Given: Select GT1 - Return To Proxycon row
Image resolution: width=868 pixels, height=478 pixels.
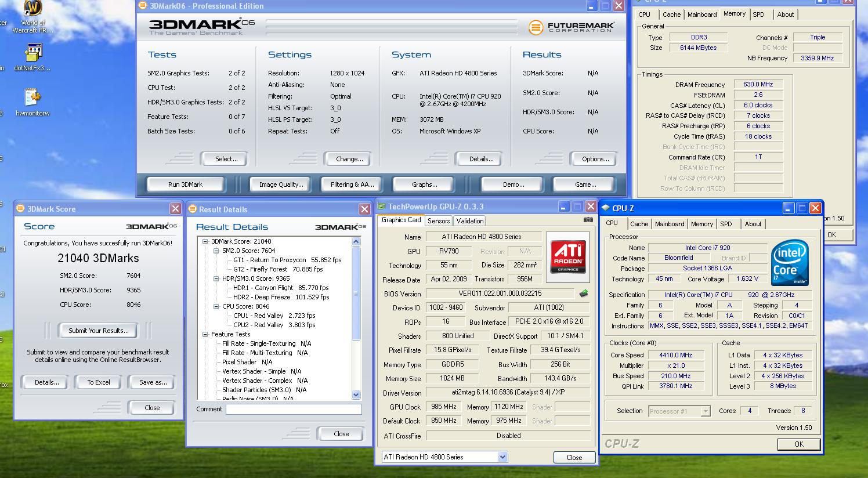Looking at the screenshot, I should click(287, 260).
